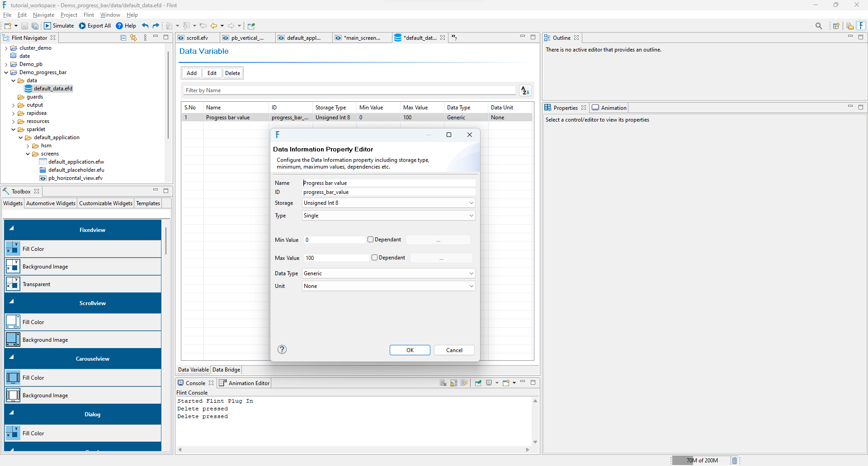Open the Unit dropdown

(471, 286)
